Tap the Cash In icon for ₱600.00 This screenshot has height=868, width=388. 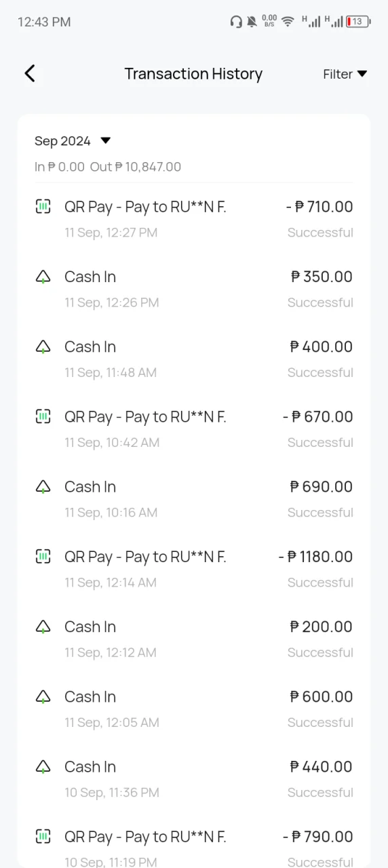point(43,696)
